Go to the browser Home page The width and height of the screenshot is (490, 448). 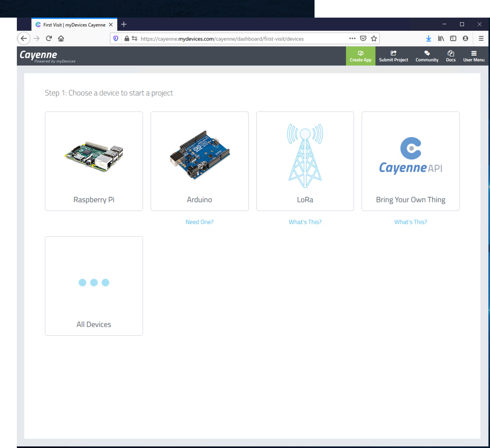click(61, 38)
